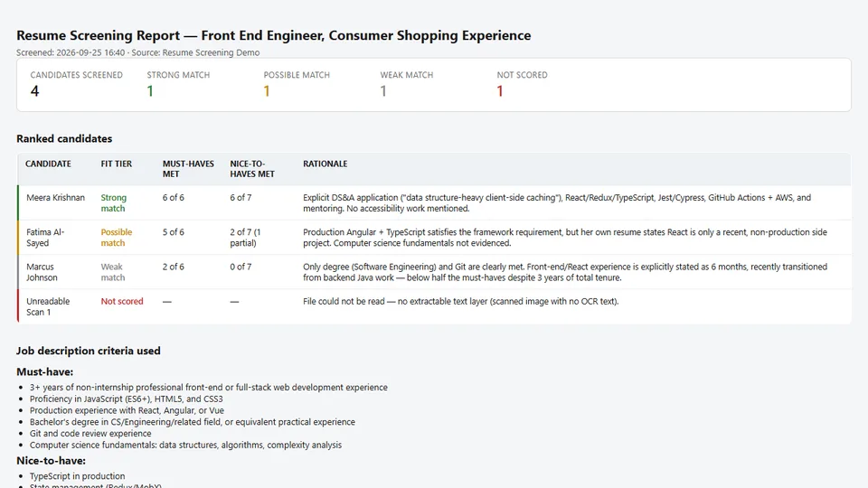
Task: Click the 'Strong match' fit tier label
Action: coord(114,203)
